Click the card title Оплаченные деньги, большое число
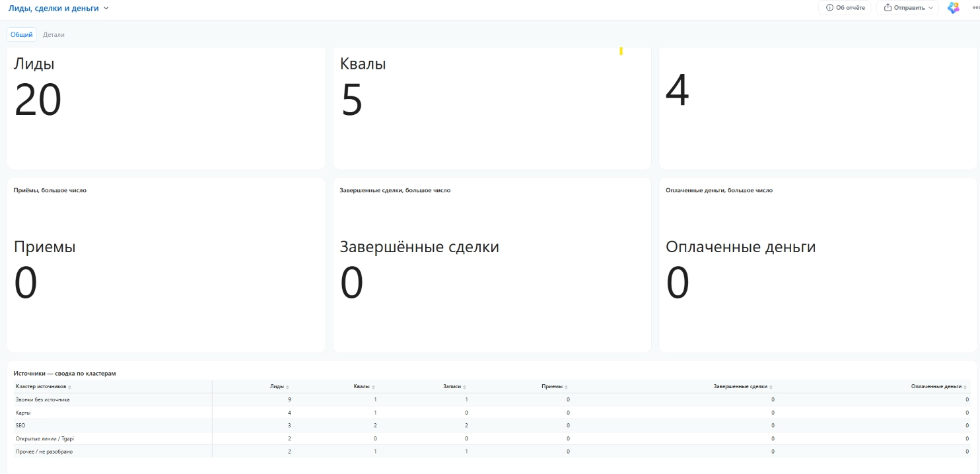This screenshot has width=980, height=474. click(x=719, y=190)
